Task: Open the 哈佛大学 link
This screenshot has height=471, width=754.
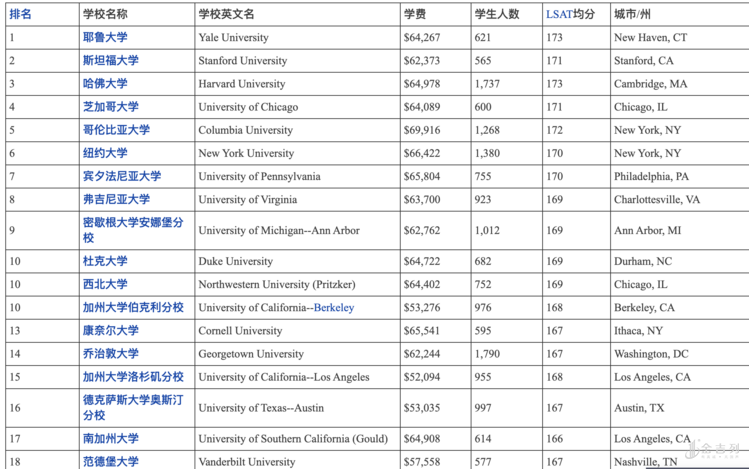Action: [104, 84]
